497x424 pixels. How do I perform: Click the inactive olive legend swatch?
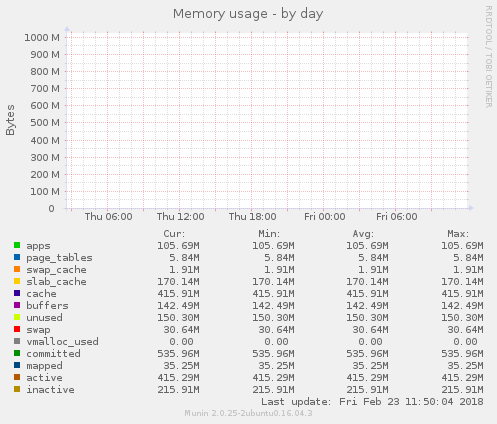17,389
